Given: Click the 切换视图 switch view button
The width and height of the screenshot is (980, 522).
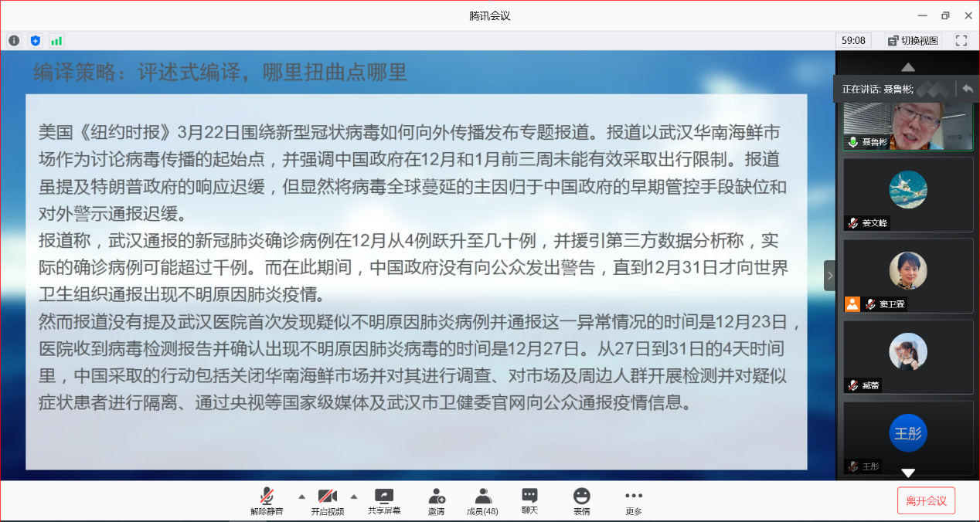Looking at the screenshot, I should pos(913,40).
